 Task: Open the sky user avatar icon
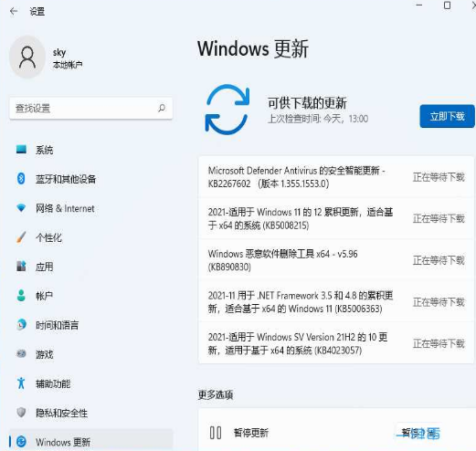[x=27, y=57]
